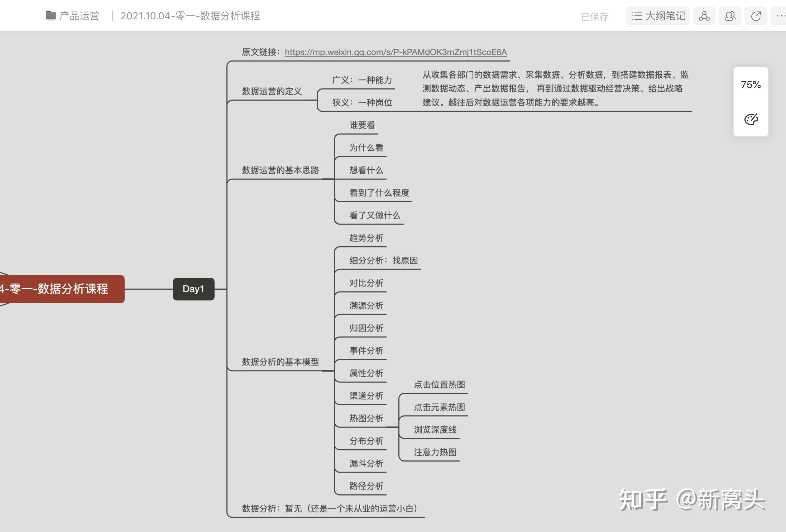The height and width of the screenshot is (532, 786).
Task: Open the more options (…) icon
Action: coord(780,16)
